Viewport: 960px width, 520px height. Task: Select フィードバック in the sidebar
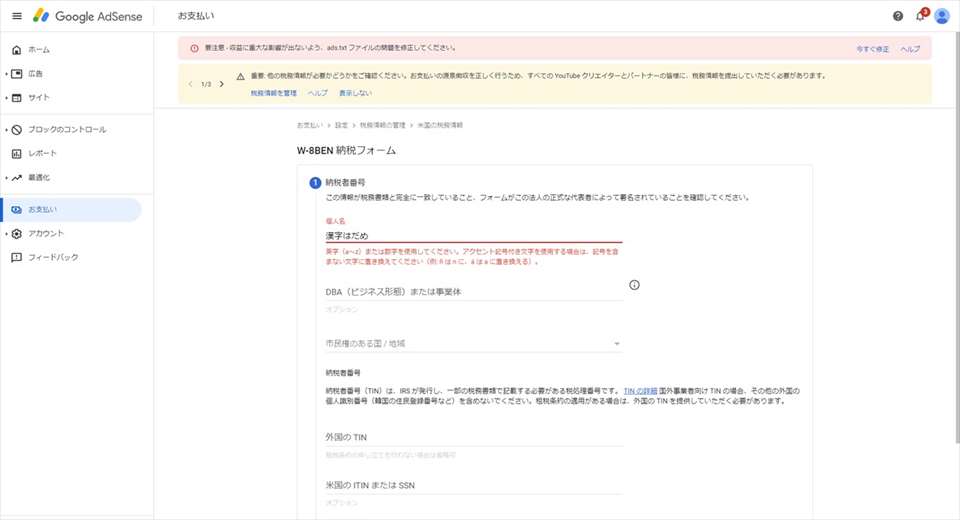click(53, 257)
